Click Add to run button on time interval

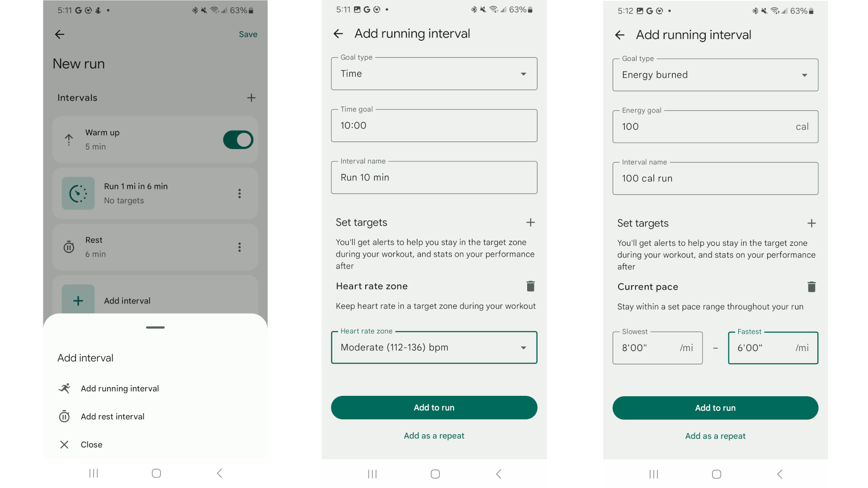click(x=434, y=408)
